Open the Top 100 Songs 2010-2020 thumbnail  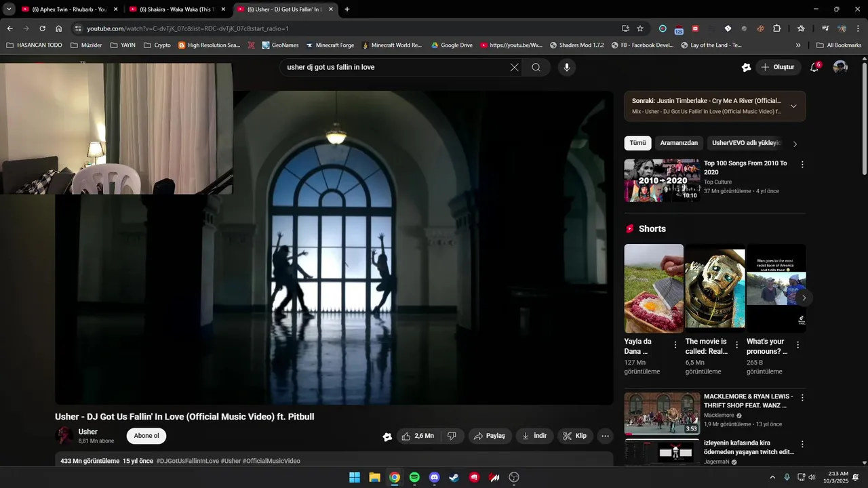662,180
